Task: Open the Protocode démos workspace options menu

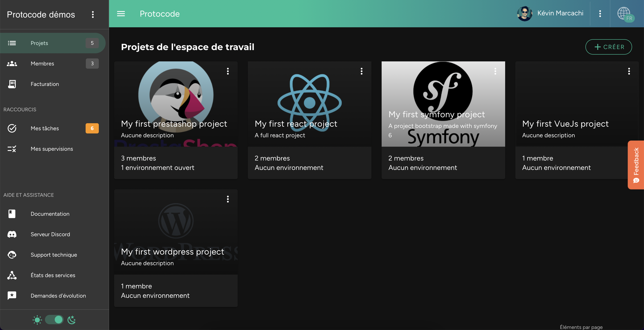Action: pyautogui.click(x=93, y=14)
